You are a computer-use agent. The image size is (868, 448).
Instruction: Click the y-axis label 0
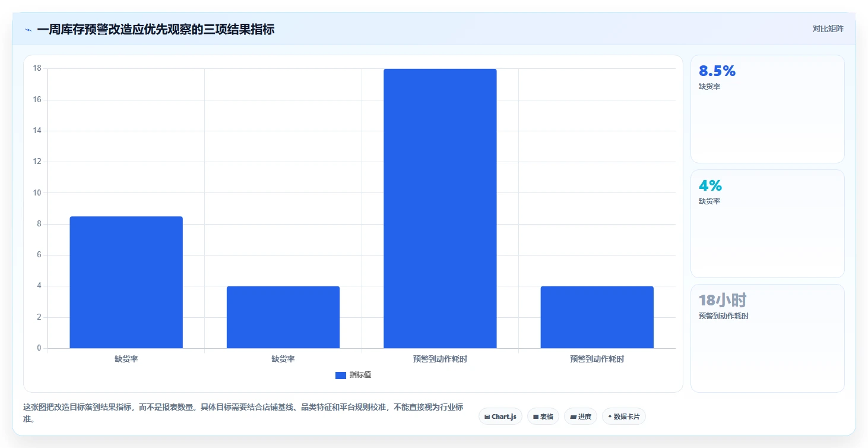pyautogui.click(x=39, y=348)
